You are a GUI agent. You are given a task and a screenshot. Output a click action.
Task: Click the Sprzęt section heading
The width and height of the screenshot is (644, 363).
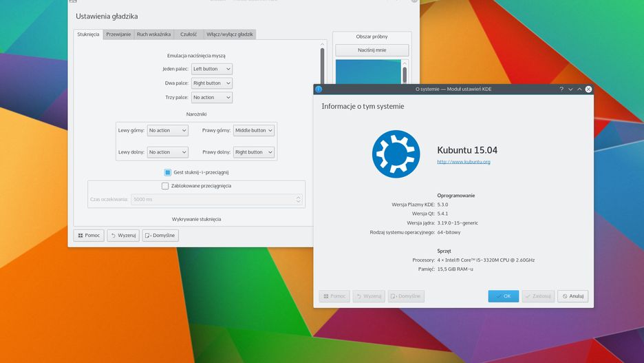(444, 251)
